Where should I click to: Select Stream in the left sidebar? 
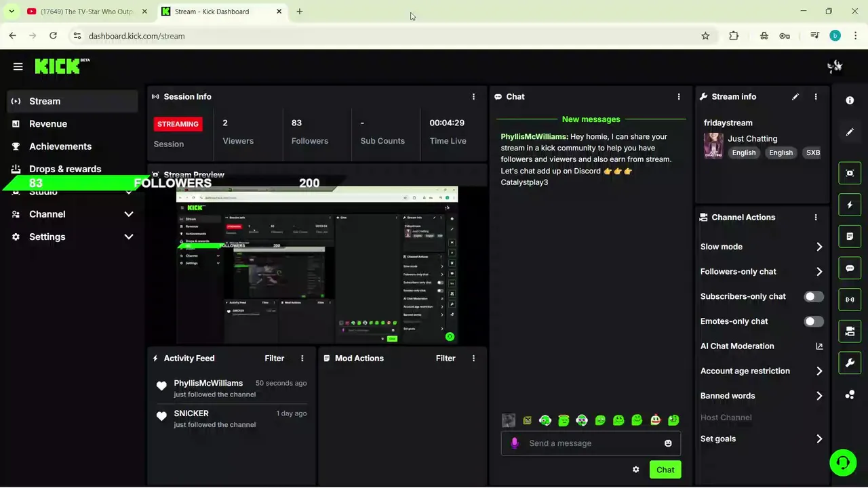tap(72, 101)
